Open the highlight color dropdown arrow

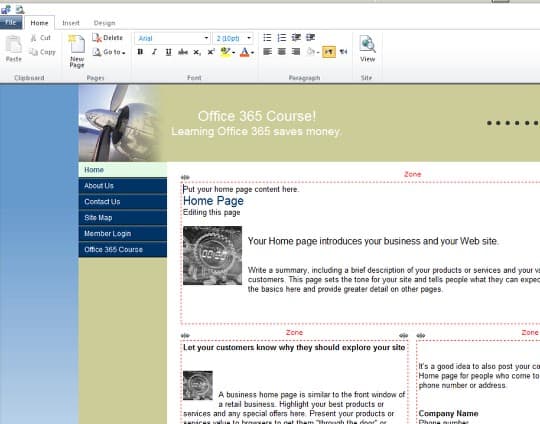[x=234, y=52]
